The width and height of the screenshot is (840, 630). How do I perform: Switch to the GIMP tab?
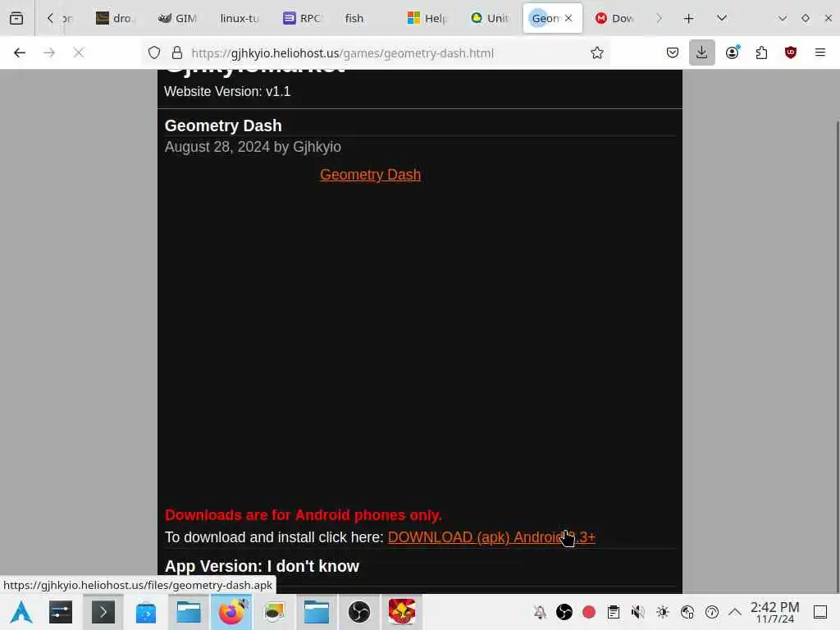(x=177, y=18)
